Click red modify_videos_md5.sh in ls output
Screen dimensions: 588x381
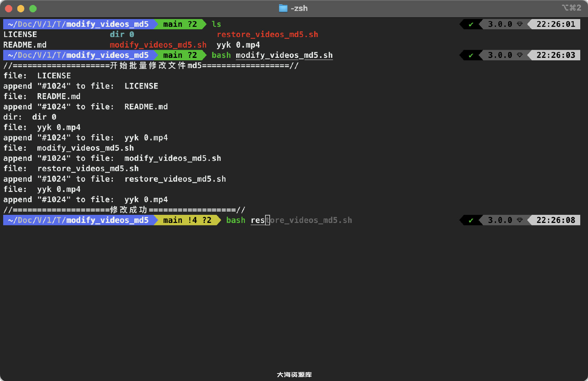(158, 45)
